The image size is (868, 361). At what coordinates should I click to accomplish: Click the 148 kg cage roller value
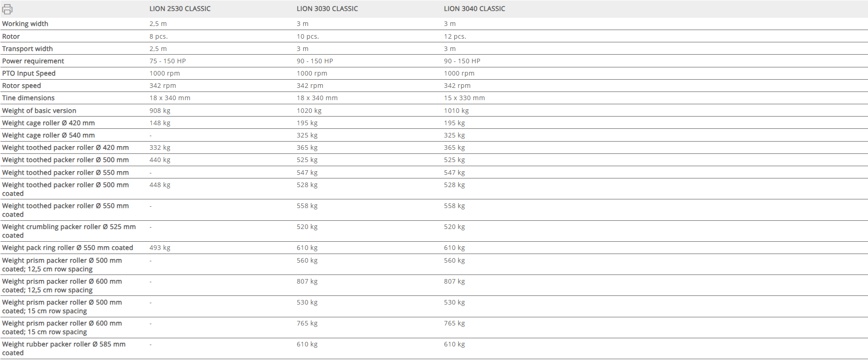coord(160,123)
